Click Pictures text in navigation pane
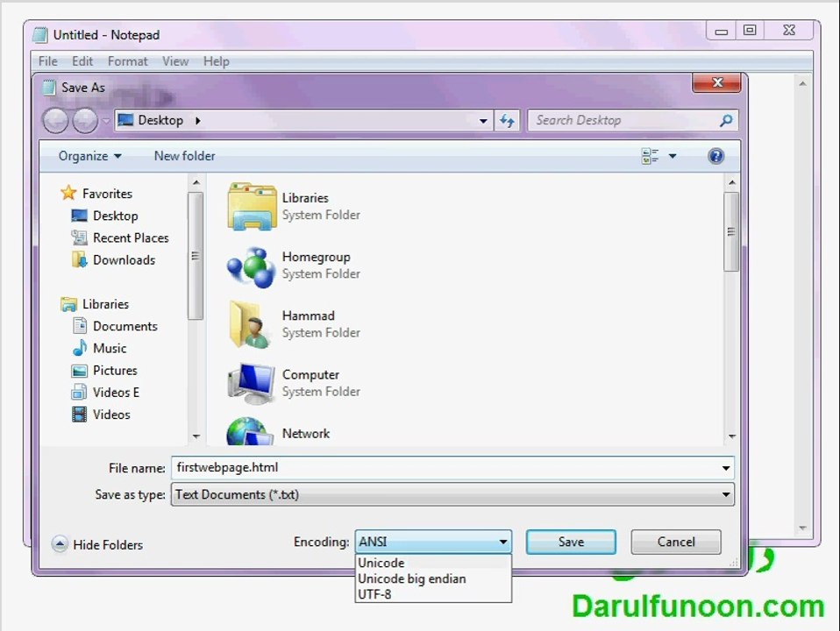Screen dimensions: 840x631 click(x=115, y=371)
